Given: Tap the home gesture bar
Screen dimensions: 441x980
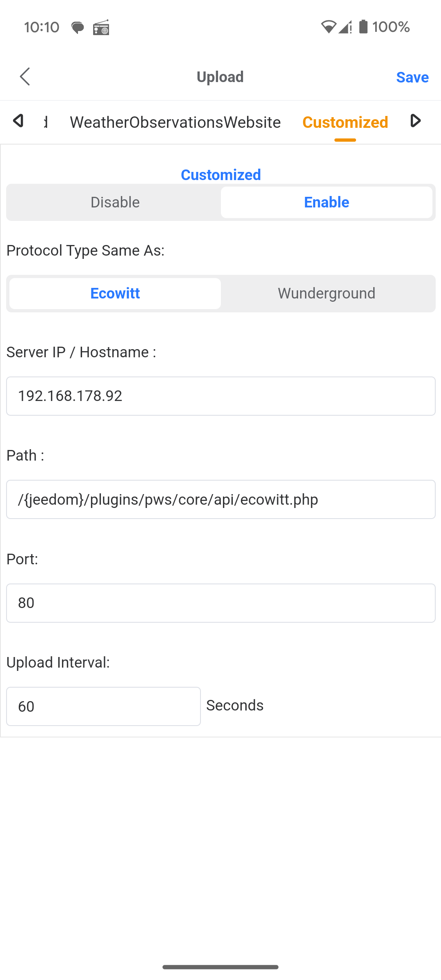Looking at the screenshot, I should [x=220, y=967].
